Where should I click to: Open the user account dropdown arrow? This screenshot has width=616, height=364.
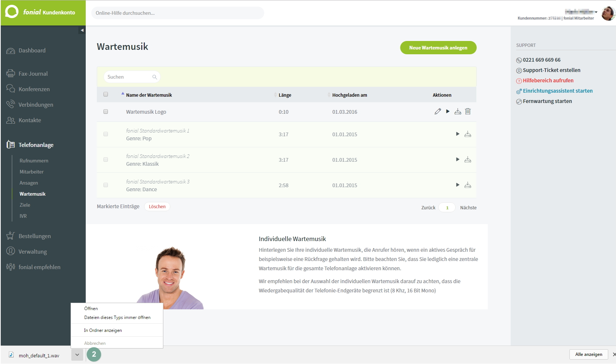coord(596,12)
